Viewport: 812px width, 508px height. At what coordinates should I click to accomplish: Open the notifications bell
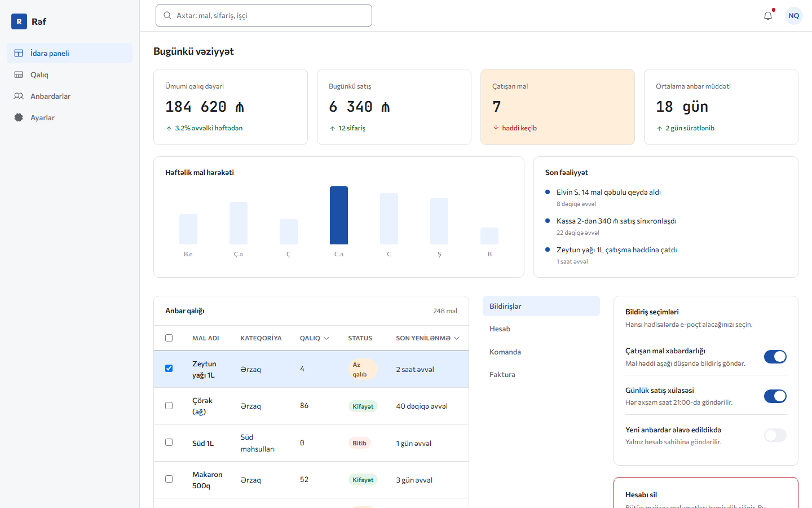pyautogui.click(x=768, y=16)
